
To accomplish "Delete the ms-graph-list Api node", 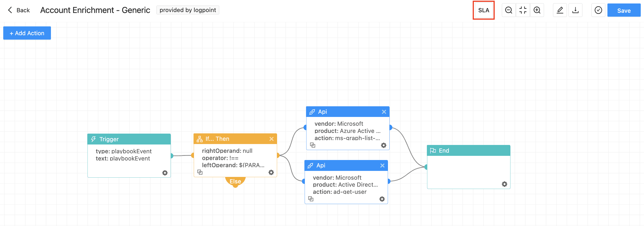I will (384, 112).
